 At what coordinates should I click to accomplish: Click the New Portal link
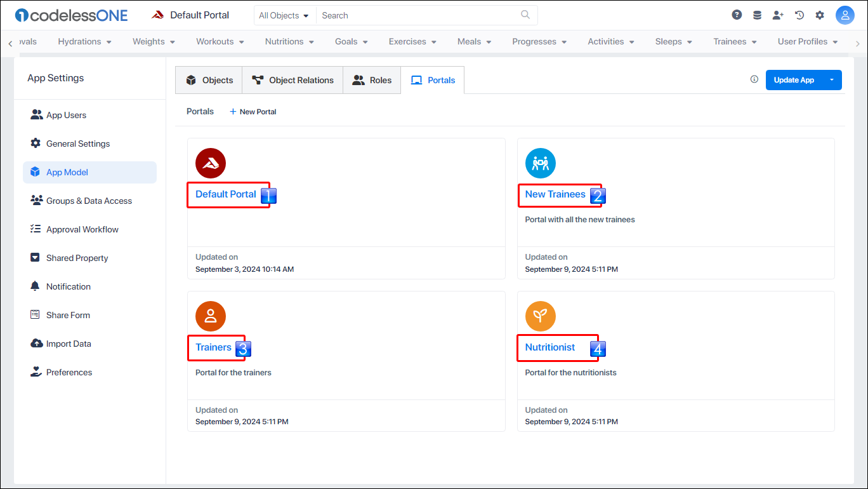(x=253, y=111)
